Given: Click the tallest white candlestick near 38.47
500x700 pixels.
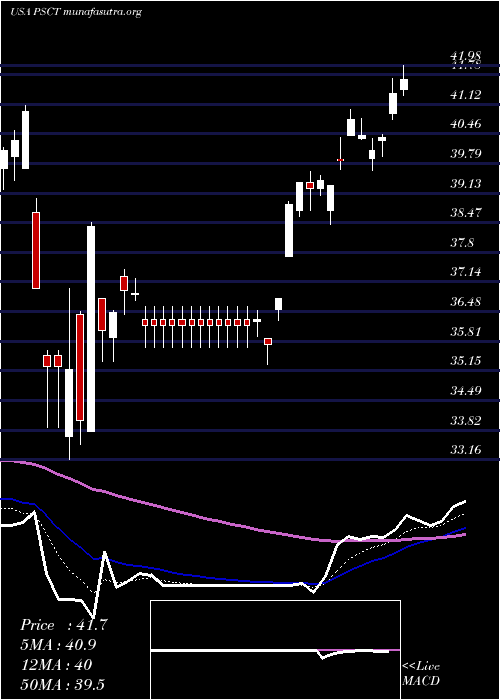Looking at the screenshot, I should coord(91,328).
